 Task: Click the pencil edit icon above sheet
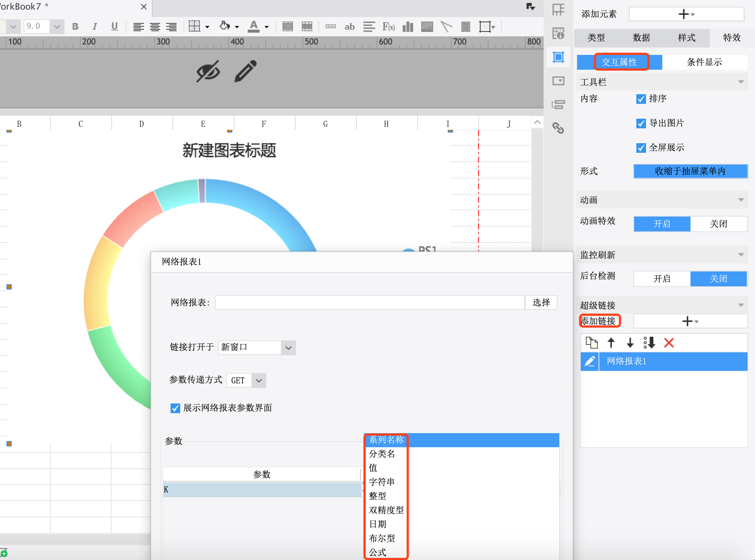pyautogui.click(x=245, y=71)
